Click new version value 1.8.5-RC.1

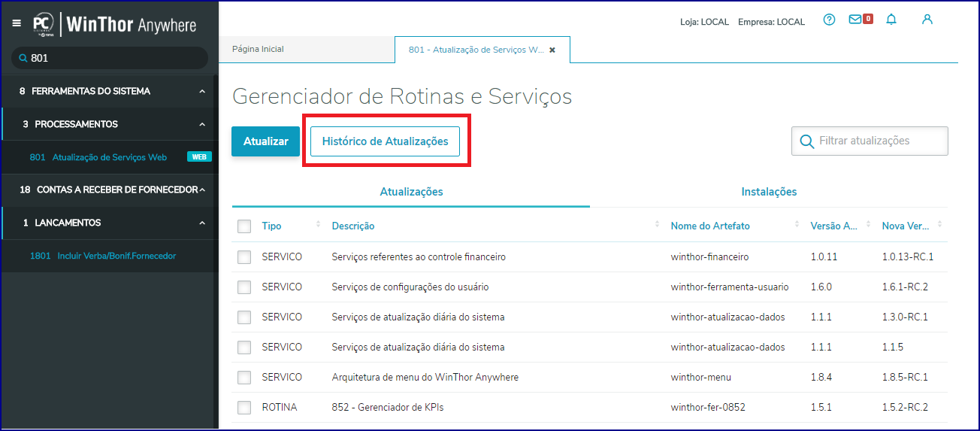point(905,377)
